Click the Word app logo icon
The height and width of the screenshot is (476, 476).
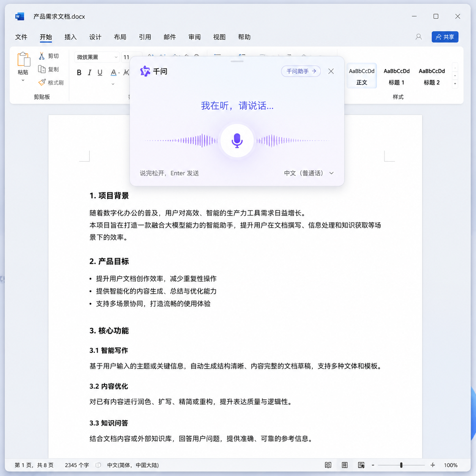(20, 16)
